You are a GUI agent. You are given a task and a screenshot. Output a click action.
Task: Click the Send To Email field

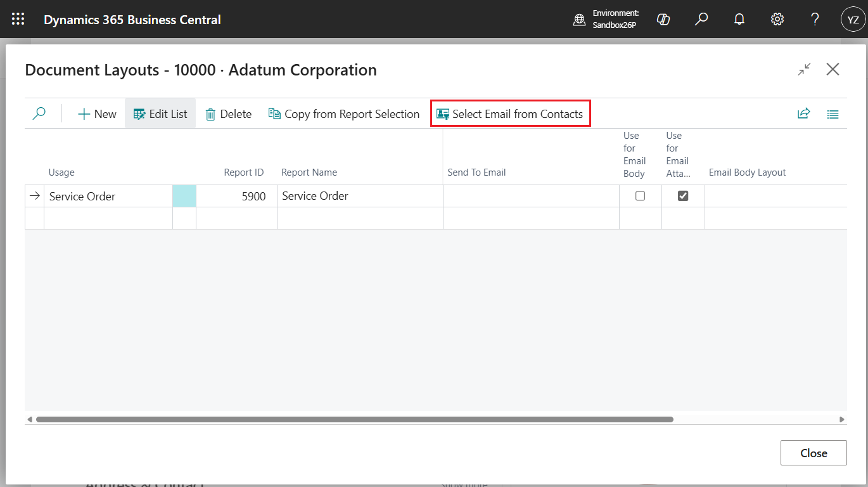click(x=530, y=196)
